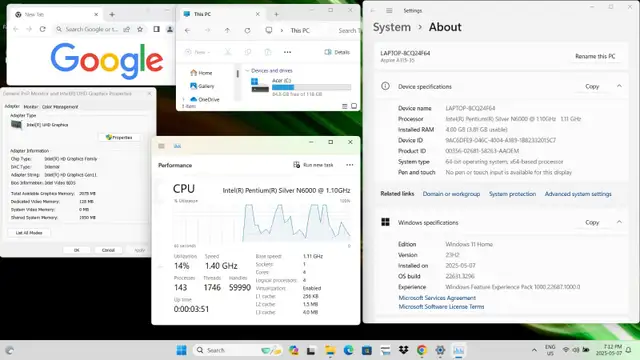This screenshot has width=640, height=360.
Task: Click the Rename this PC button
Action: 595,56
